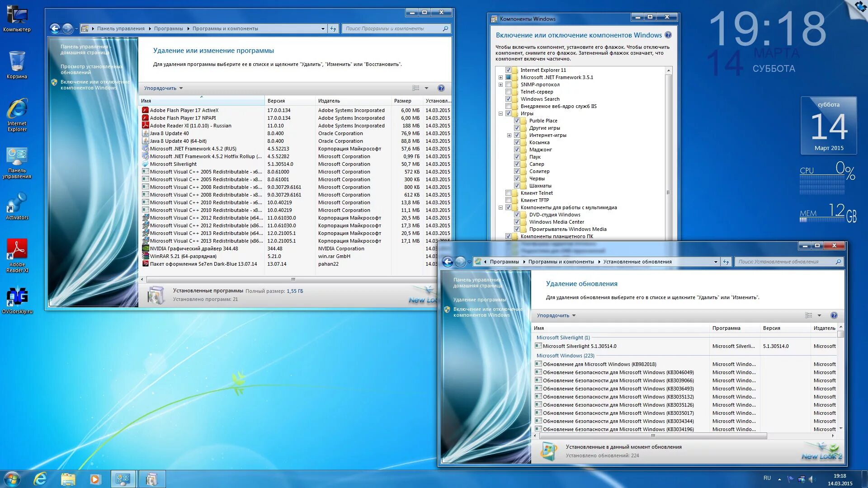Click help icon in Windows components dialog

(668, 35)
